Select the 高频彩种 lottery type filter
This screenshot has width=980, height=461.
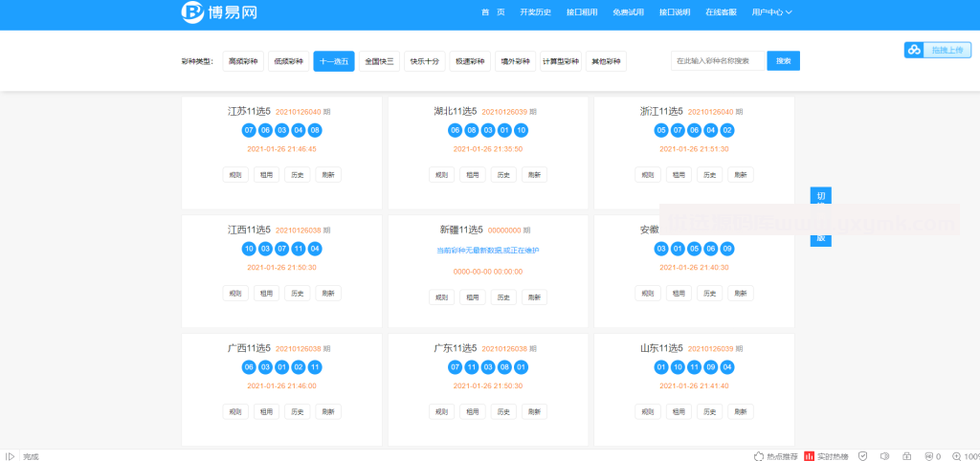click(x=242, y=61)
